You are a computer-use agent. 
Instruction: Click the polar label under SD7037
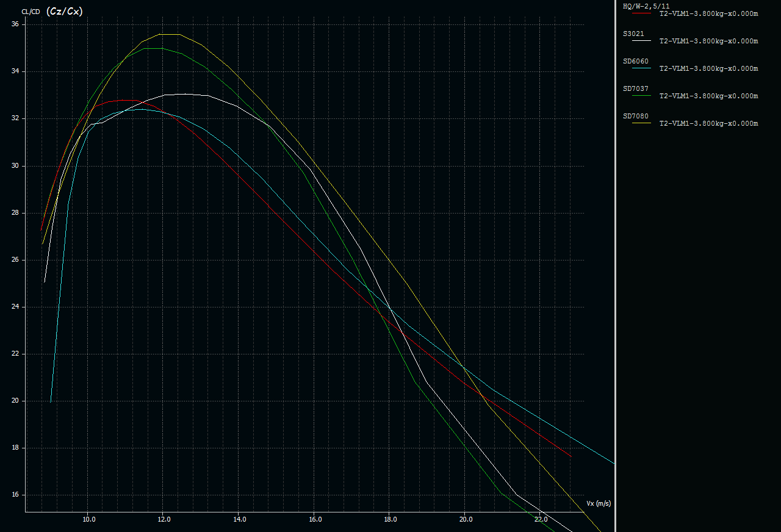pyautogui.click(x=708, y=96)
